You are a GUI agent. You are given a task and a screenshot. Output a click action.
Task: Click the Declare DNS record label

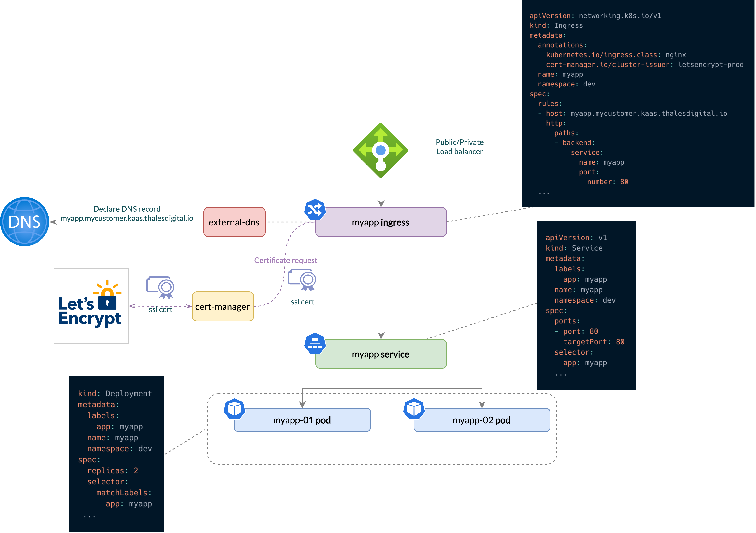(127, 209)
